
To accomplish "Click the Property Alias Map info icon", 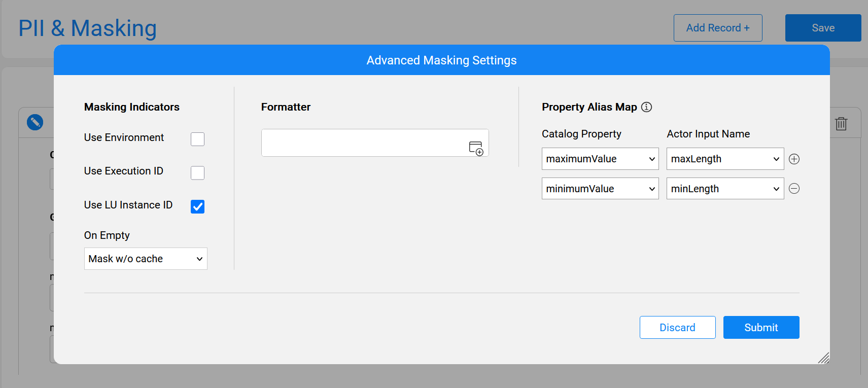I will pos(646,107).
